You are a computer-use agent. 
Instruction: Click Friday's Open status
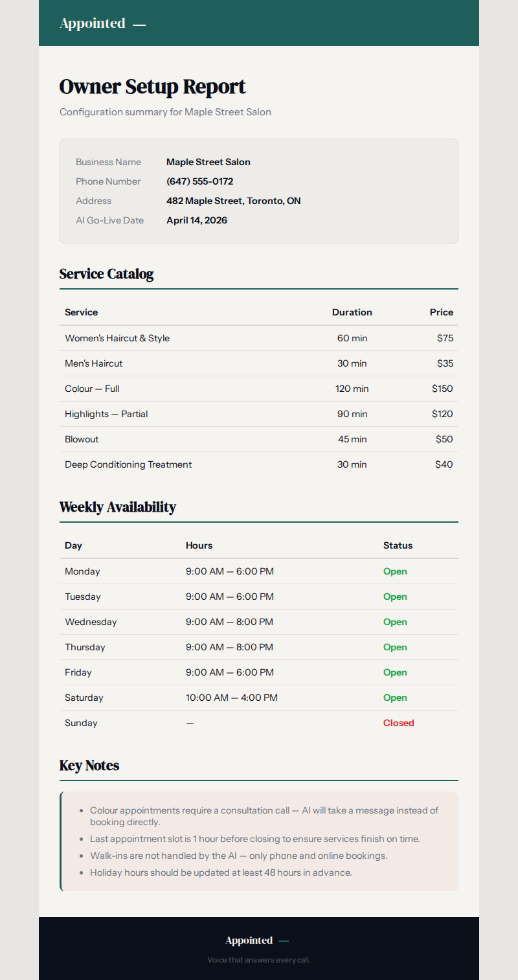coord(395,672)
